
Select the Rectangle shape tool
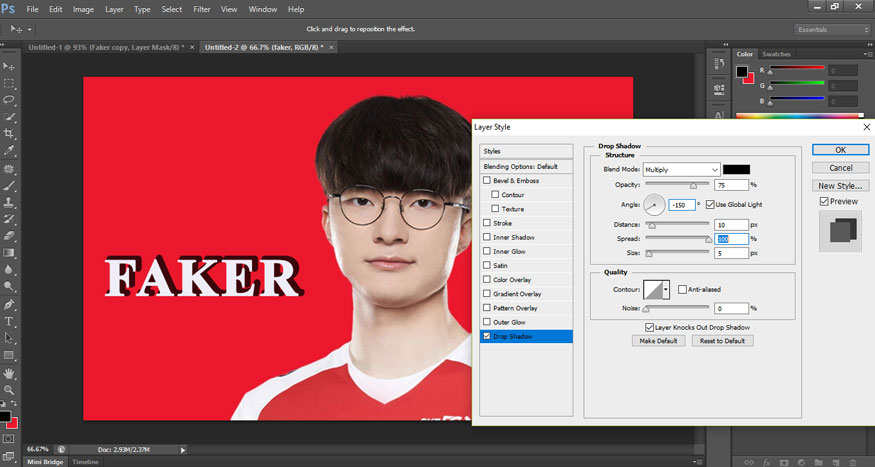[9, 355]
